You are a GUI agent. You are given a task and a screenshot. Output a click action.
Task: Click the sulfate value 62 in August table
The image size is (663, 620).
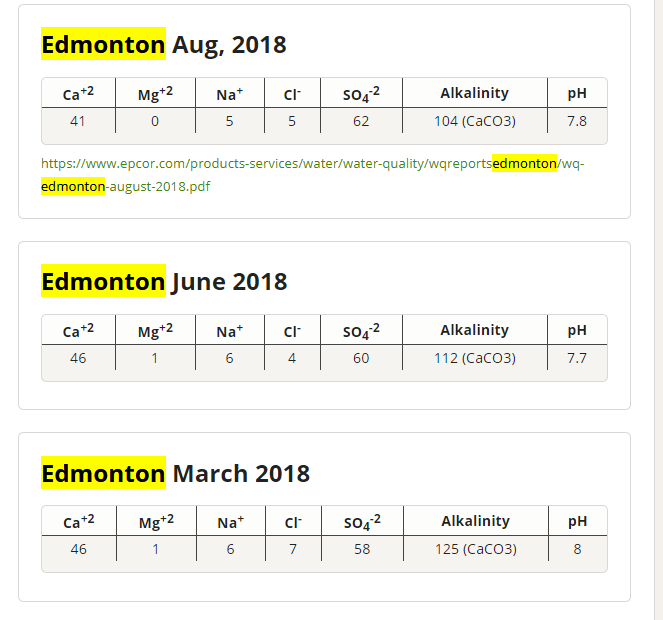click(x=361, y=121)
